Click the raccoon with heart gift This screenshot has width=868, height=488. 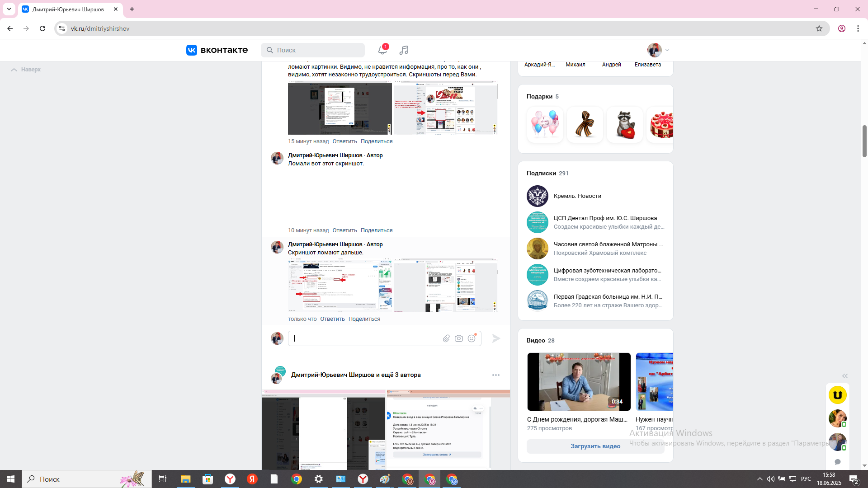pos(624,125)
